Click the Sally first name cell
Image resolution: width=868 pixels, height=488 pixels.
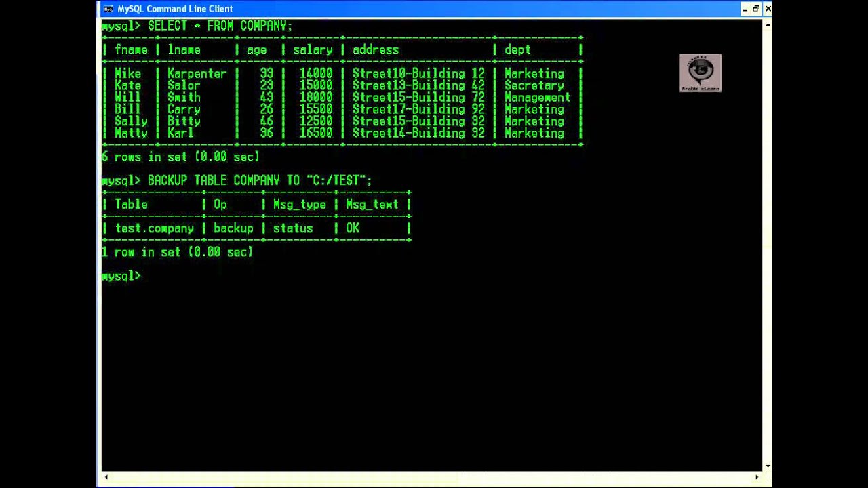131,121
